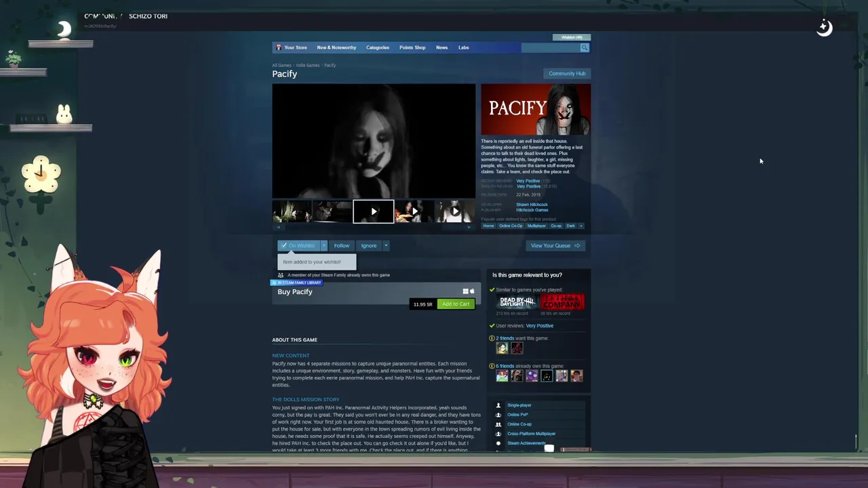Click the search magnifier icon in store bar

(585, 47)
